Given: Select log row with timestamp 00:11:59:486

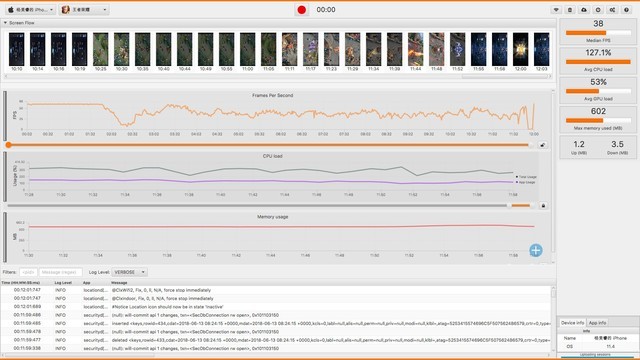Looking at the screenshot, I should pos(276,315).
